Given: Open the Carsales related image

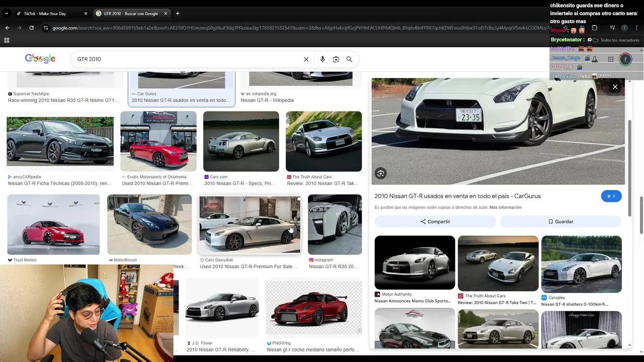Looking at the screenshot, I should (581, 264).
